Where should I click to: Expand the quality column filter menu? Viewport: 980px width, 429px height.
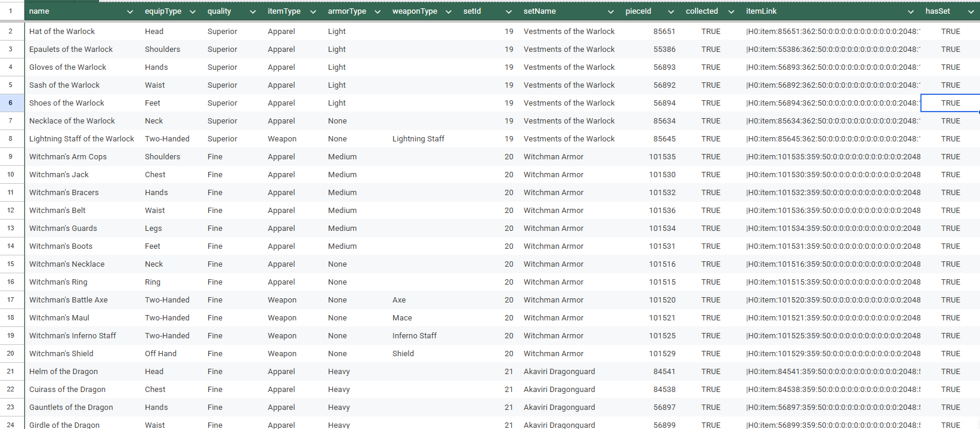[x=253, y=12]
